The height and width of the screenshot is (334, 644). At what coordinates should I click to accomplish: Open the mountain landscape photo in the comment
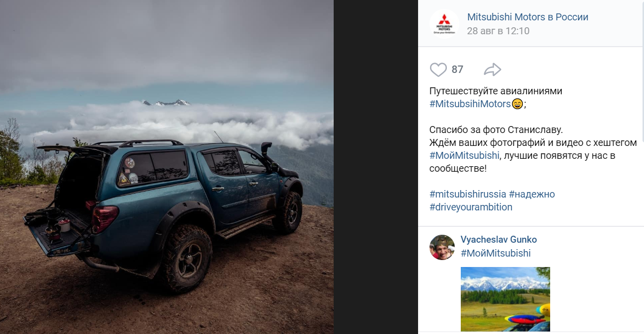click(505, 299)
